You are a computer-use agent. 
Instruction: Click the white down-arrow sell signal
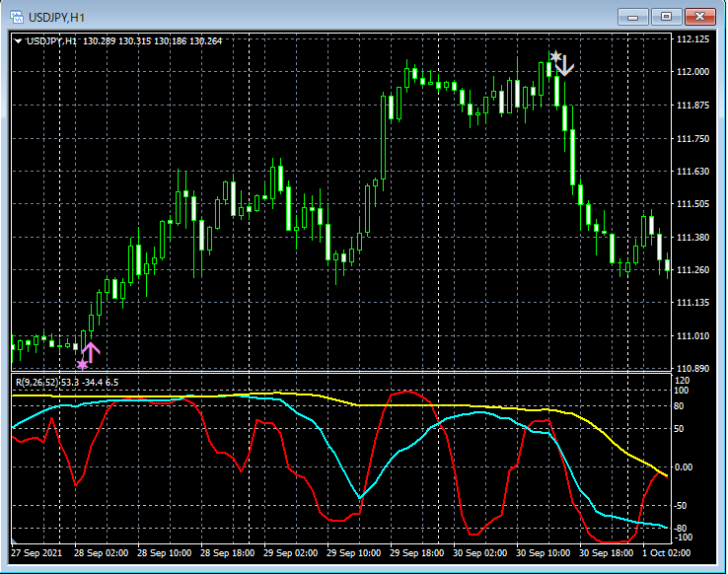click(x=566, y=66)
